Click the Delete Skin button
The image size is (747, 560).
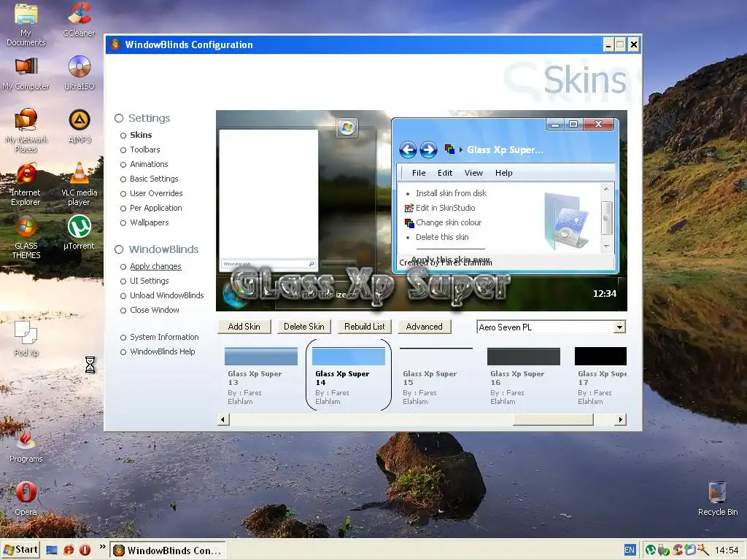pyautogui.click(x=304, y=327)
